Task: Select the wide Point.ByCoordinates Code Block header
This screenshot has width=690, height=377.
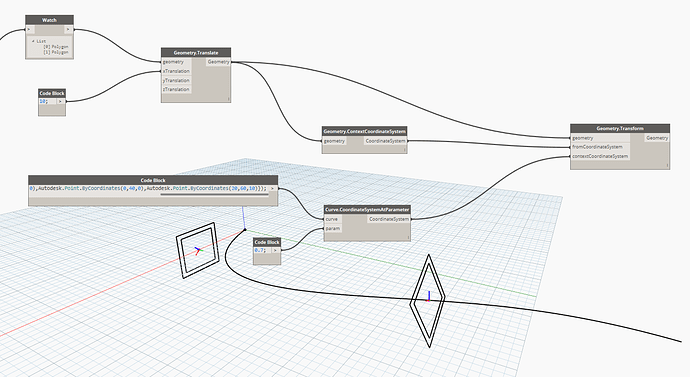Action: (x=153, y=180)
